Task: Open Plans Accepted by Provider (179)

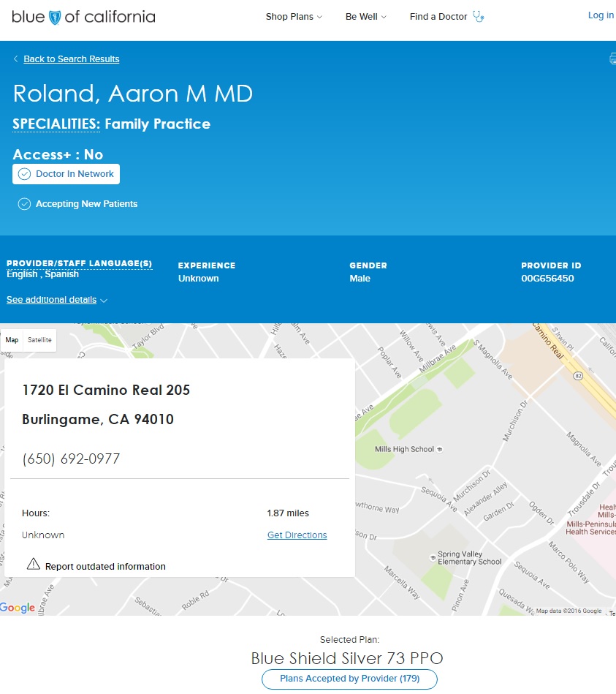Action: [x=349, y=679]
